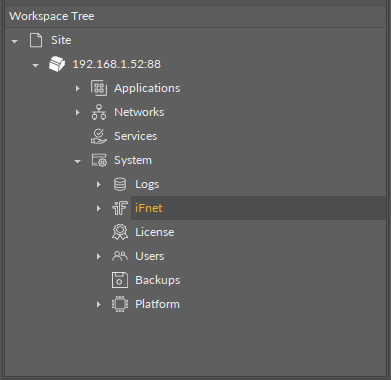Image resolution: width=391 pixels, height=380 pixels.
Task: Click the Logs database icon
Action: click(x=120, y=184)
